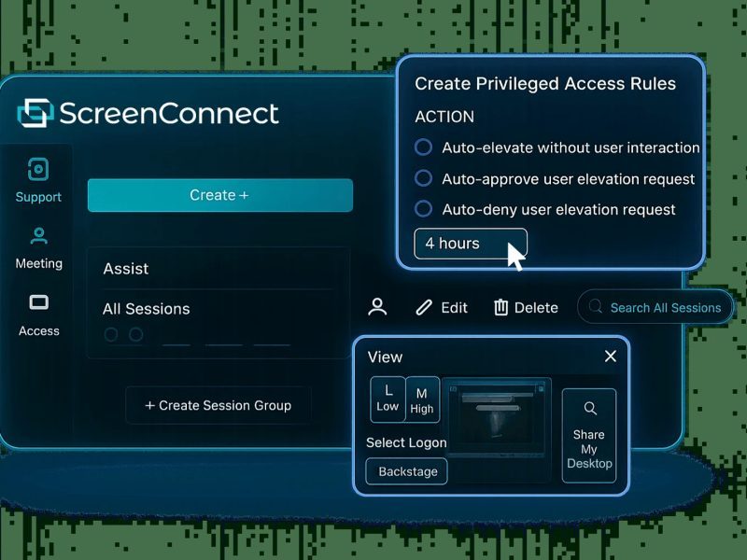
Task: Set view quality to Low
Action: coord(388,399)
